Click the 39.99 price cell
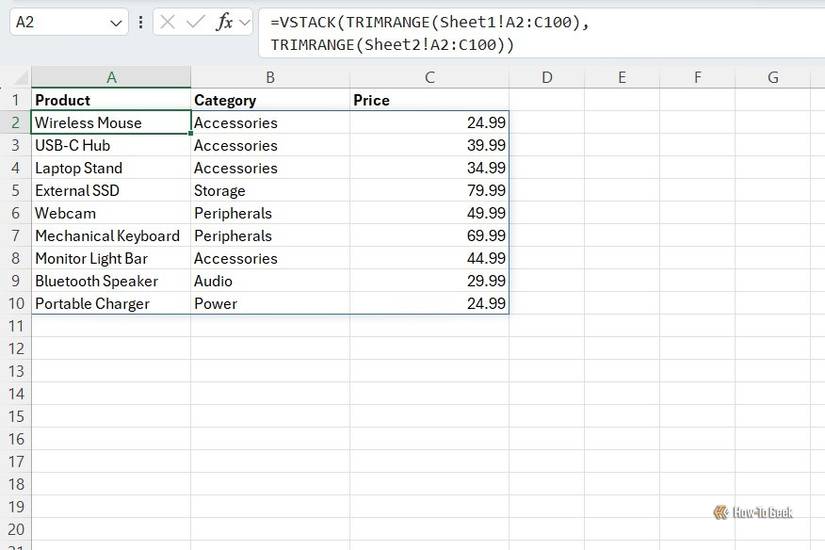Image resolution: width=825 pixels, height=550 pixels. click(x=429, y=145)
